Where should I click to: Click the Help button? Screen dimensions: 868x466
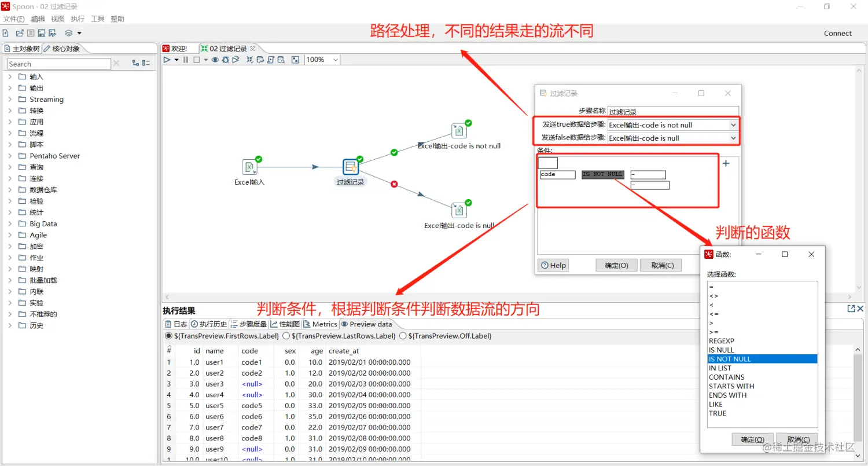coord(553,265)
